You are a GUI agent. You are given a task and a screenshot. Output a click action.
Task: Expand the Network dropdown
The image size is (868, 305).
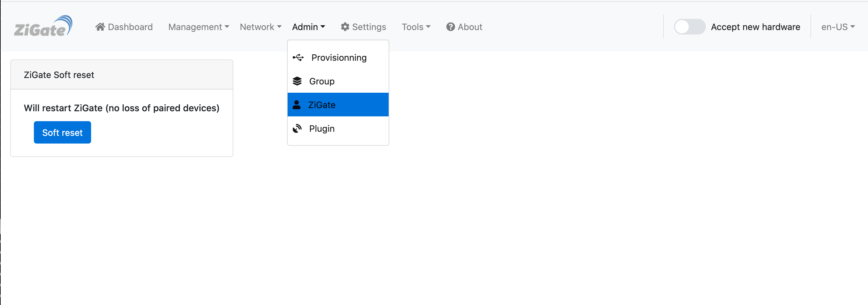260,27
